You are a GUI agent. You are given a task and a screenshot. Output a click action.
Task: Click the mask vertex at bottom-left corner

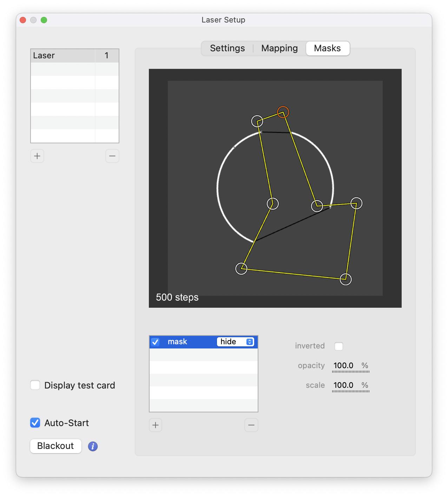[241, 269]
